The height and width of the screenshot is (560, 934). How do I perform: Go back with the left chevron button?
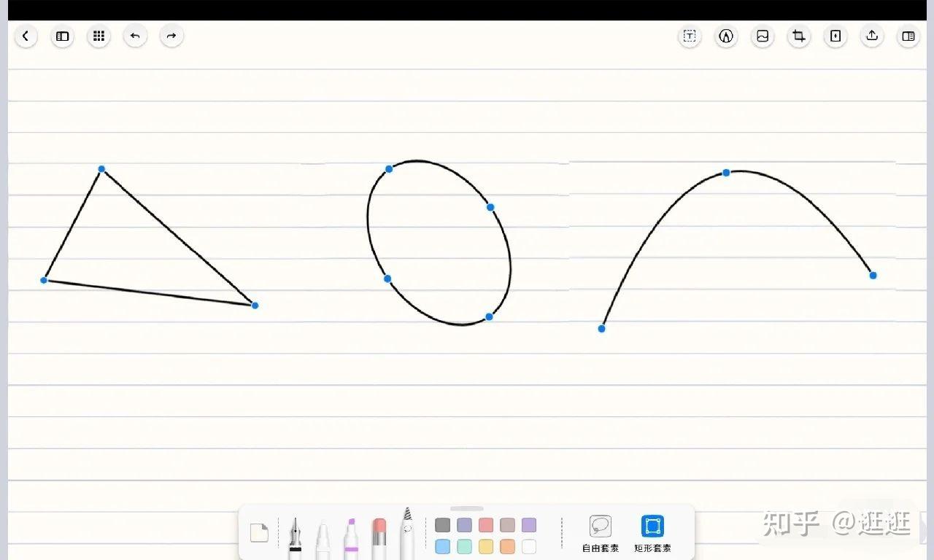pos(26,36)
